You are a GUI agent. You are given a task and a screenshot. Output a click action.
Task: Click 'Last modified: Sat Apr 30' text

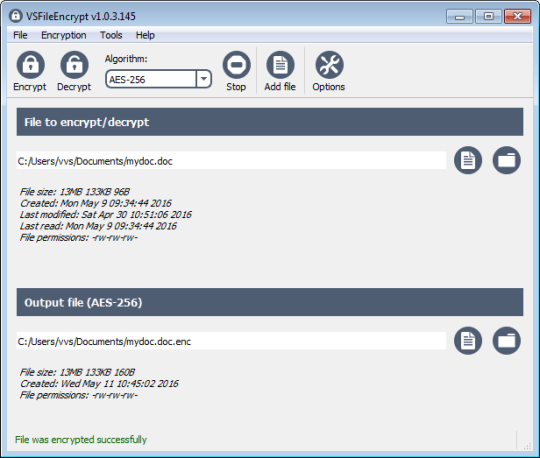(73, 215)
